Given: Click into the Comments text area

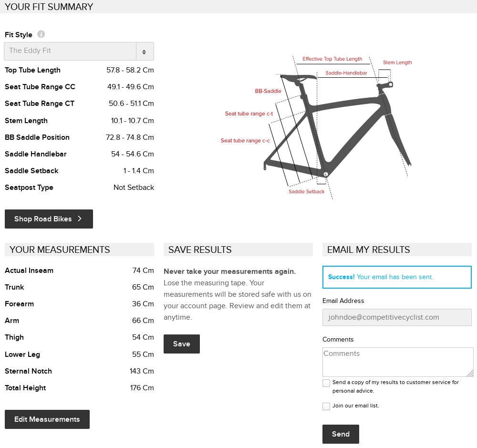Looking at the screenshot, I should tap(398, 362).
